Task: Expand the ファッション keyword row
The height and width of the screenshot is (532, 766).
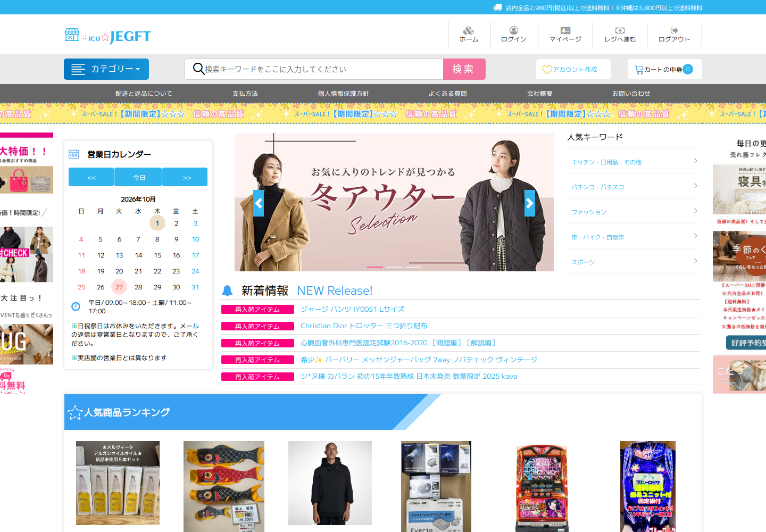Action: (x=634, y=211)
